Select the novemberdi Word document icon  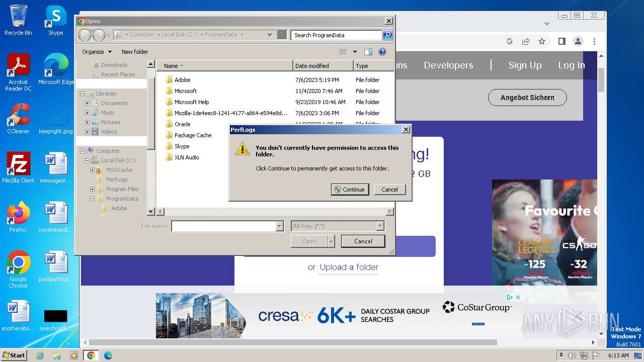[x=56, y=217]
